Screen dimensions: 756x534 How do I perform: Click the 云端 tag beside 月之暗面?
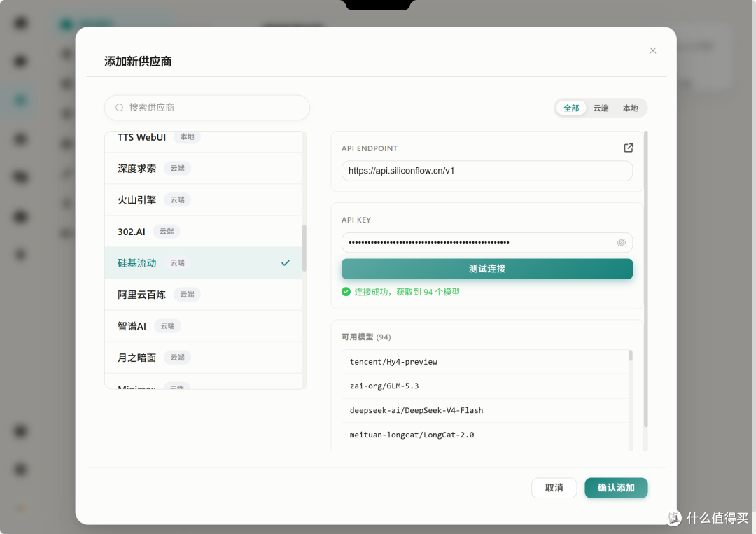click(x=177, y=358)
